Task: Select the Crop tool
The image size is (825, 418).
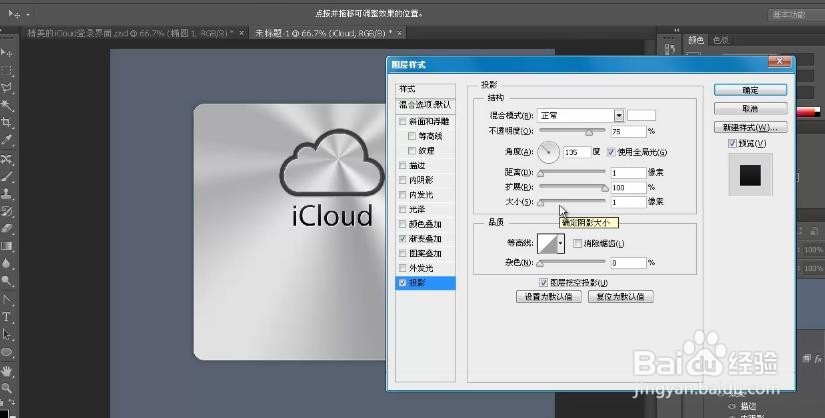Action: pos(6,123)
